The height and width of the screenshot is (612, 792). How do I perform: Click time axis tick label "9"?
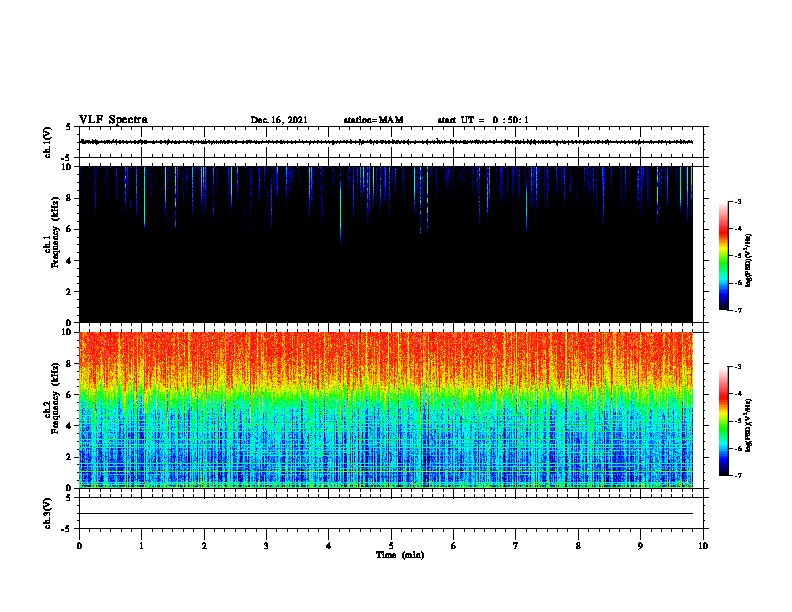click(x=640, y=546)
